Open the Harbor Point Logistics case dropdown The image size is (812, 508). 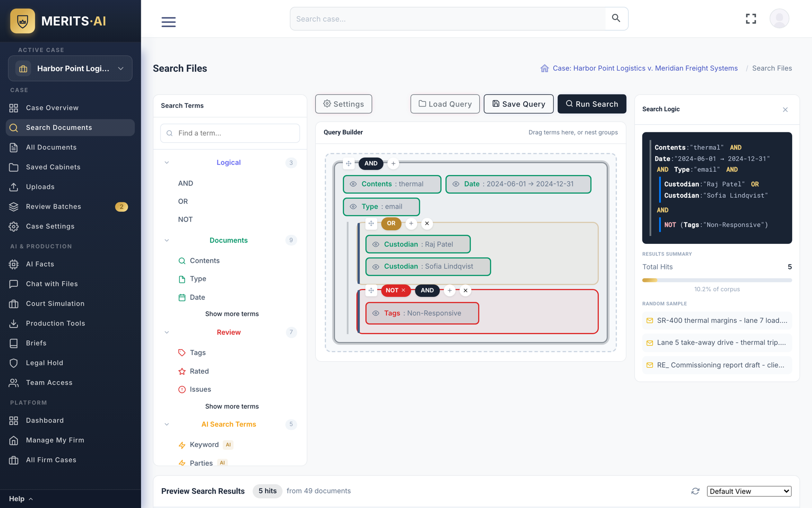pyautogui.click(x=70, y=69)
